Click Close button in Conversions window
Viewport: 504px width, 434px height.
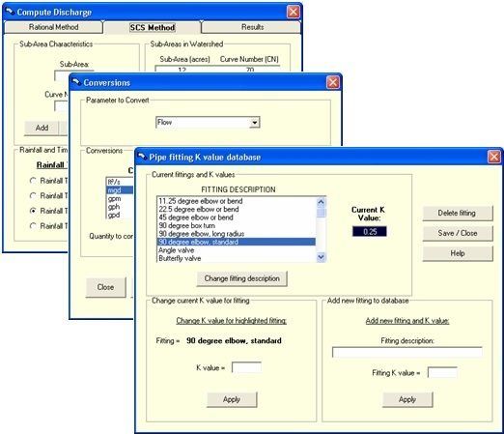click(105, 287)
